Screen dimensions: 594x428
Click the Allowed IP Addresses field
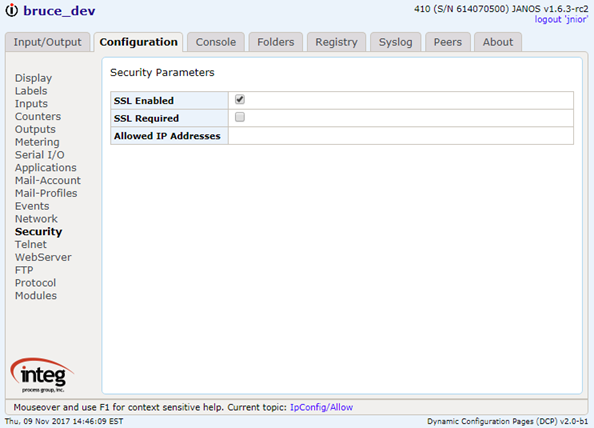pyautogui.click(x=401, y=136)
